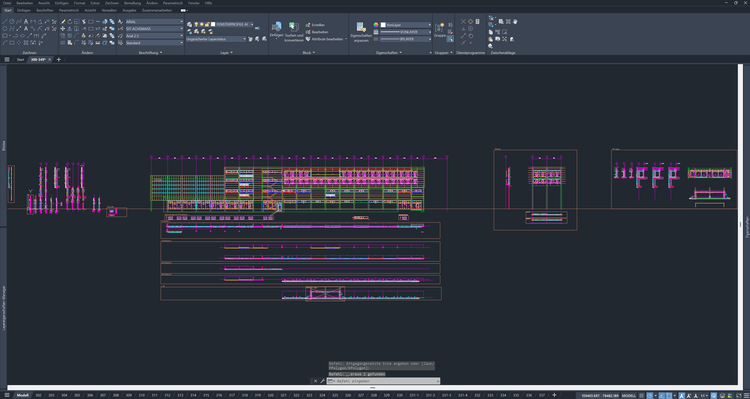The width and height of the screenshot is (750, 399).
Task: Select the Circle drawing tool
Action: [x=12, y=22]
